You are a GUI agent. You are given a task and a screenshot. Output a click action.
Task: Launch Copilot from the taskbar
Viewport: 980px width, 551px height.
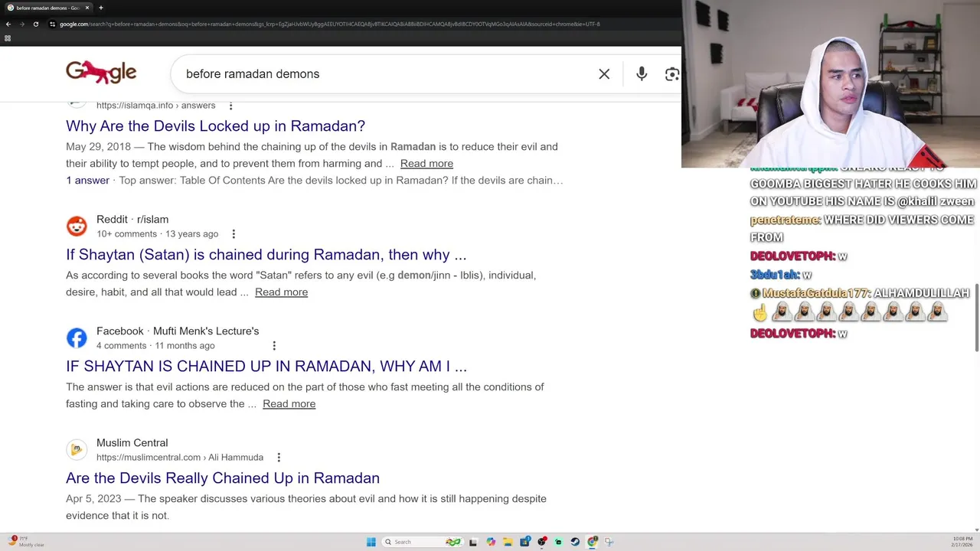pyautogui.click(x=491, y=542)
